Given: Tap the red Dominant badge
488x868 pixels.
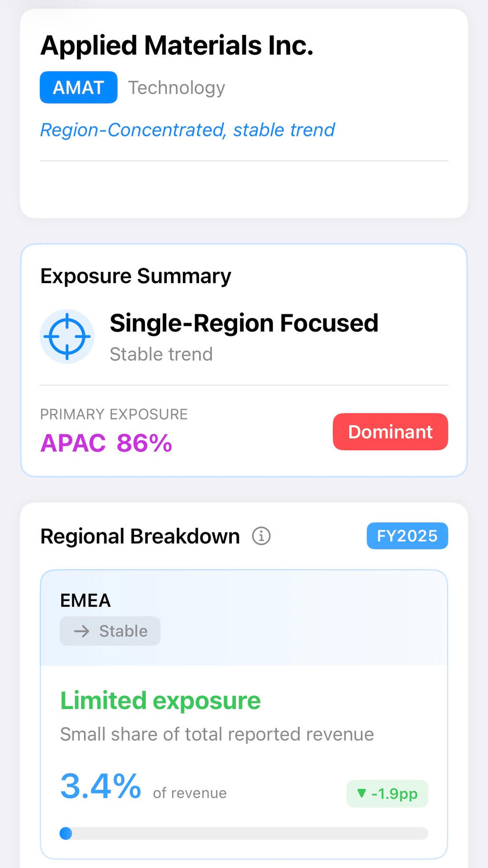Looking at the screenshot, I should (x=390, y=432).
